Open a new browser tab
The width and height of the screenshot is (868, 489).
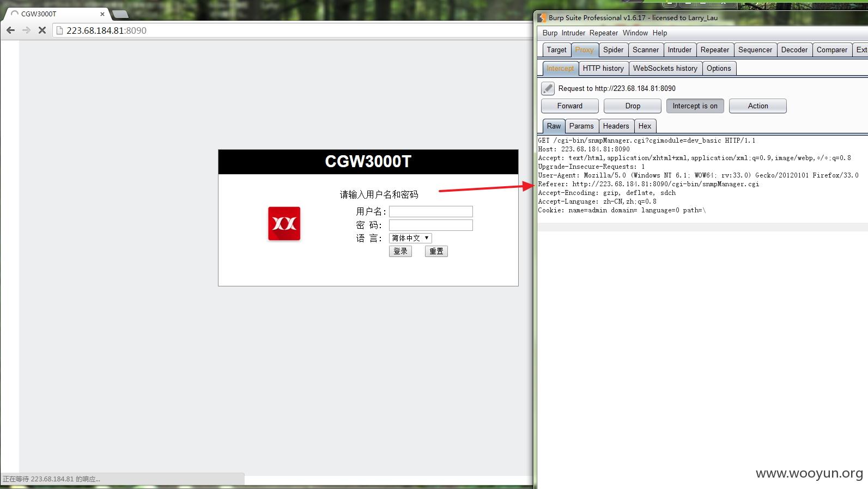point(120,14)
